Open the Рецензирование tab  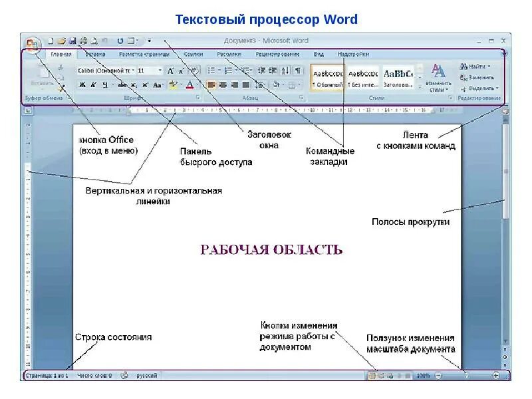tap(277, 55)
